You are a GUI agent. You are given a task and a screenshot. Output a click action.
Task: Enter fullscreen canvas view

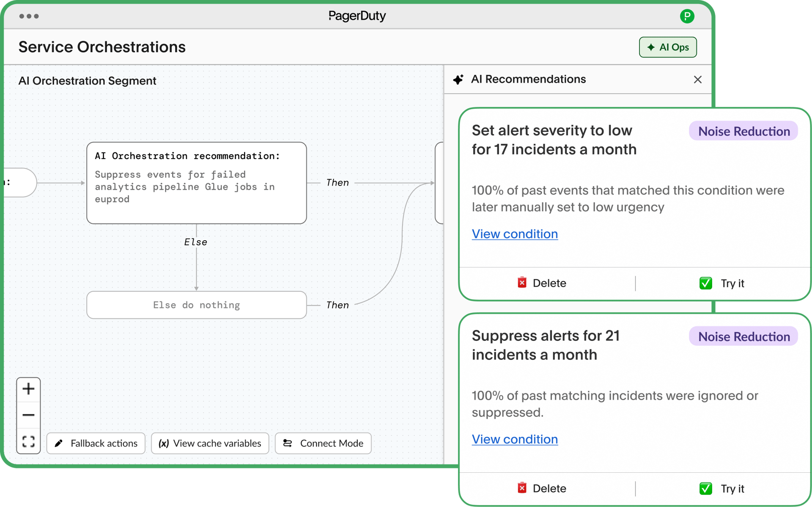point(28,441)
